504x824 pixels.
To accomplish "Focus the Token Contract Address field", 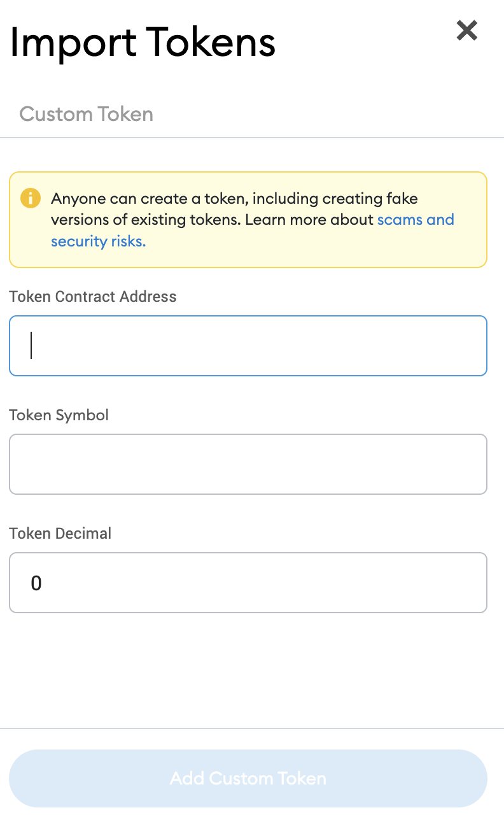I will [x=248, y=346].
